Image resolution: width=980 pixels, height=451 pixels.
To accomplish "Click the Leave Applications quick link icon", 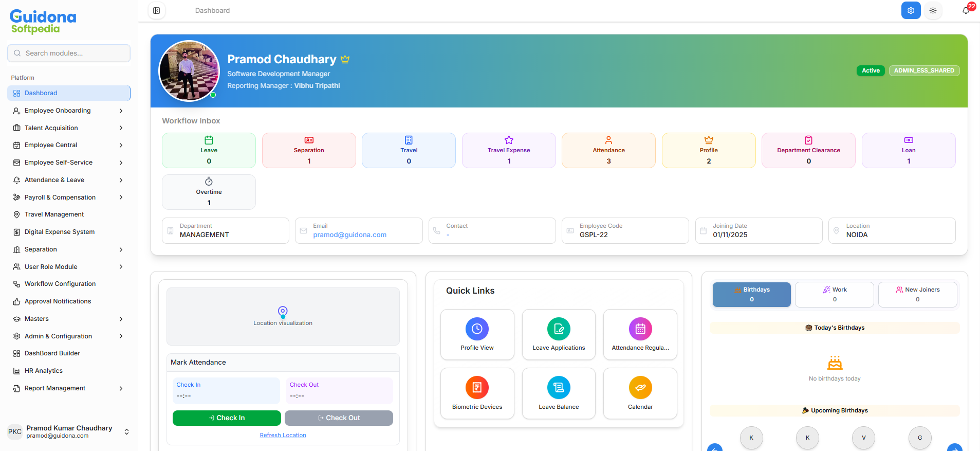I will (559, 329).
